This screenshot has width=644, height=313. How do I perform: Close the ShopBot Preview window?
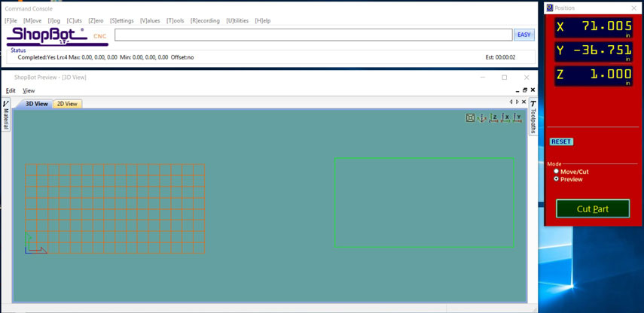[x=526, y=77]
